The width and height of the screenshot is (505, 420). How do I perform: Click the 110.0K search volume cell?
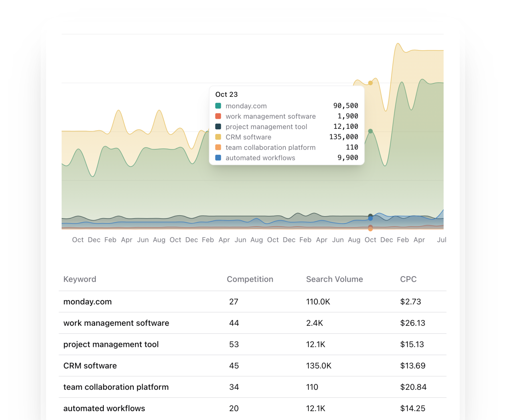tap(318, 302)
